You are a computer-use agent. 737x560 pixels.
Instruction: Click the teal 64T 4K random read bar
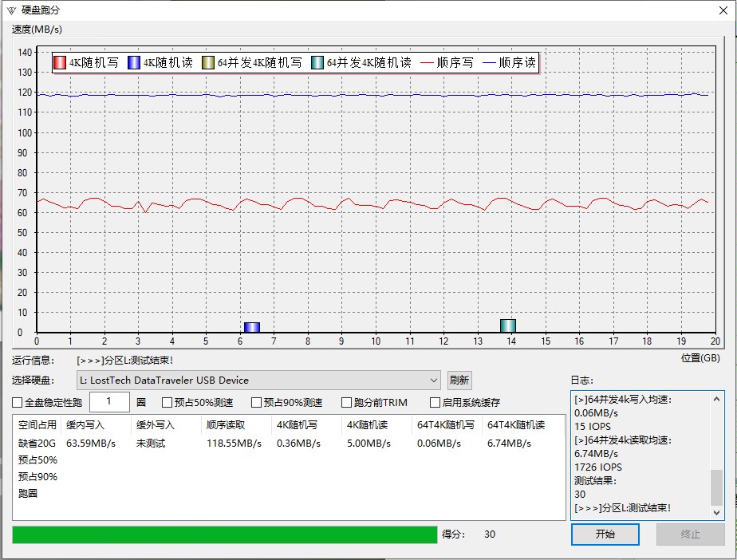tap(507, 325)
